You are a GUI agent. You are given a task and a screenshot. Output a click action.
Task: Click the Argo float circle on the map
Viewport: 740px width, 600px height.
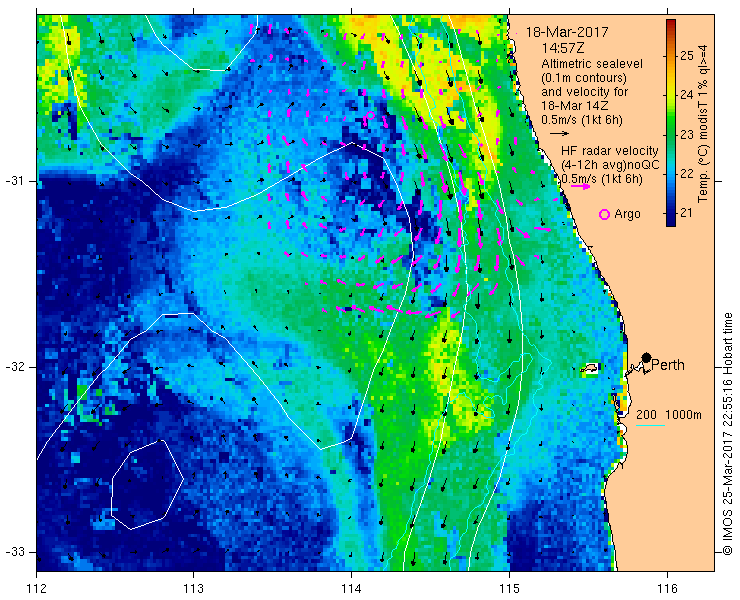pos(370,115)
